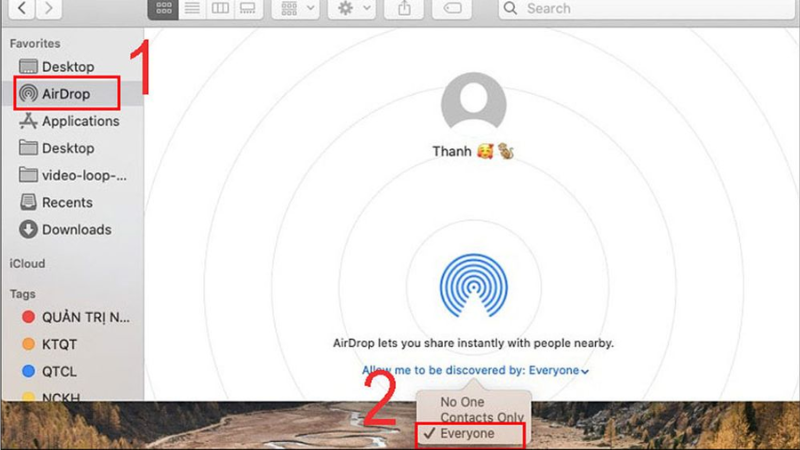The width and height of the screenshot is (800, 450).
Task: Click the blue AirDrop radar icon
Action: click(x=473, y=285)
